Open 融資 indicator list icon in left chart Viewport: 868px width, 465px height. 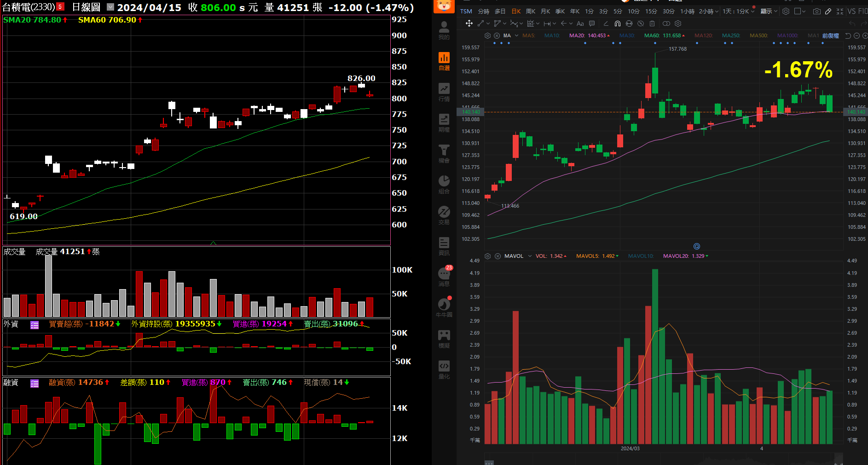(x=35, y=383)
